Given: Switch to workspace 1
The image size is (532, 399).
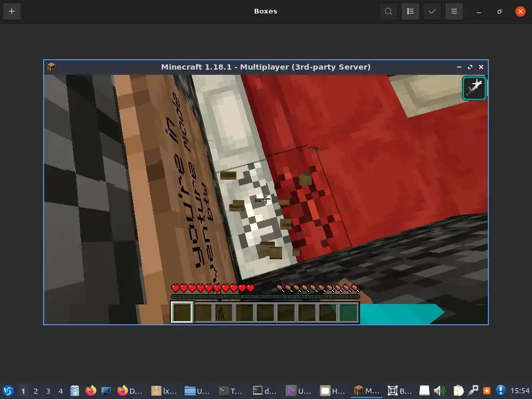Looking at the screenshot, I should pos(23,391).
